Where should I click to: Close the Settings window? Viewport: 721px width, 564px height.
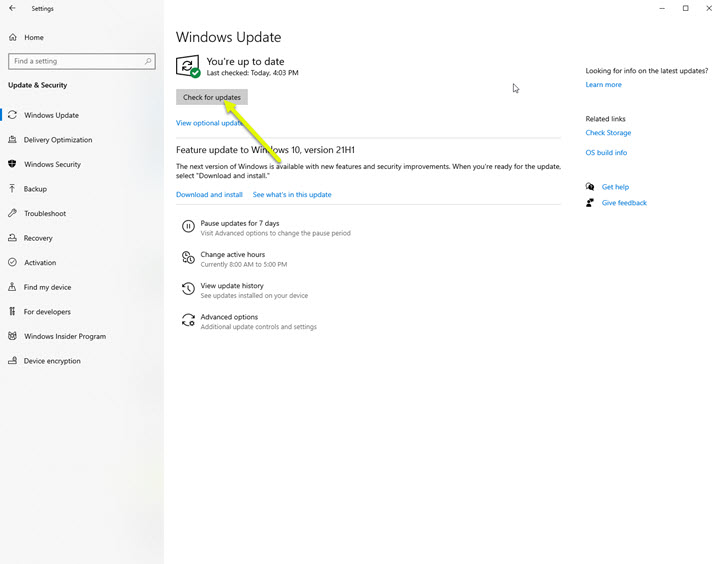click(x=709, y=8)
